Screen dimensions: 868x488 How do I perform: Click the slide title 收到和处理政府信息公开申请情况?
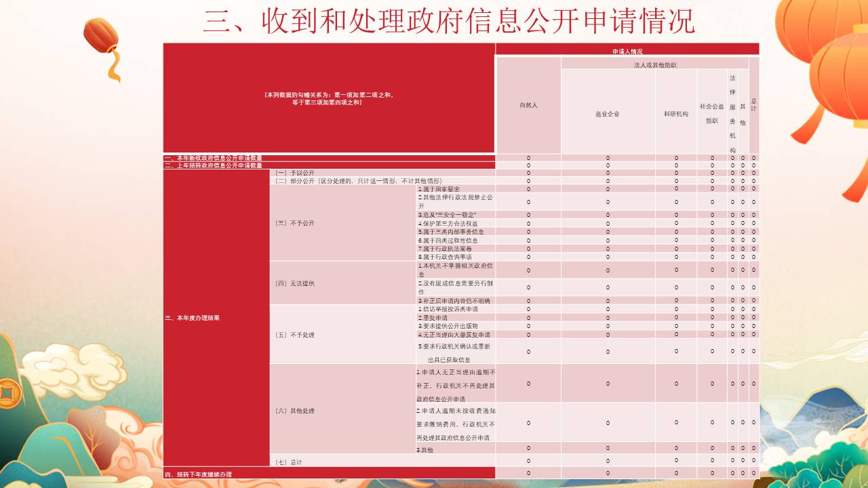(449, 21)
